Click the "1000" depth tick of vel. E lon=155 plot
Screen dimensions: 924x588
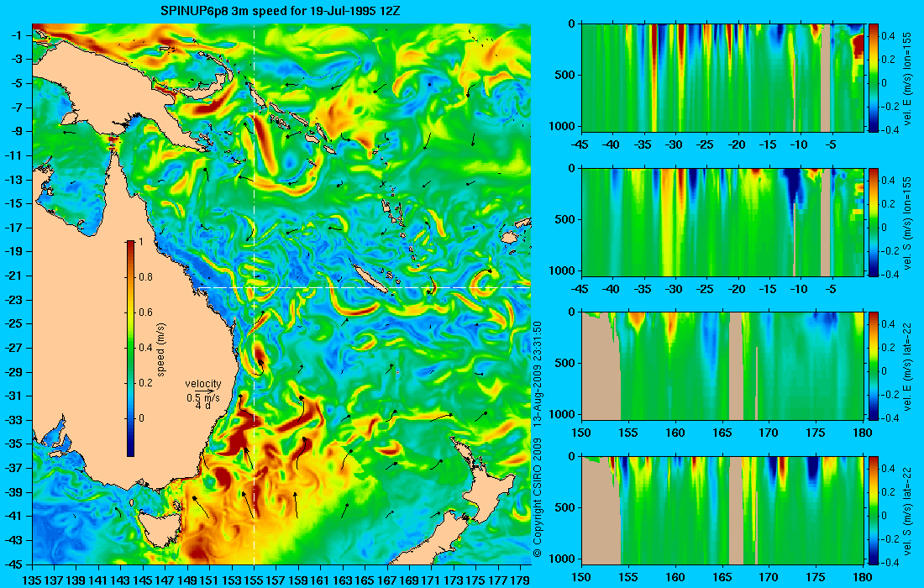click(x=562, y=126)
